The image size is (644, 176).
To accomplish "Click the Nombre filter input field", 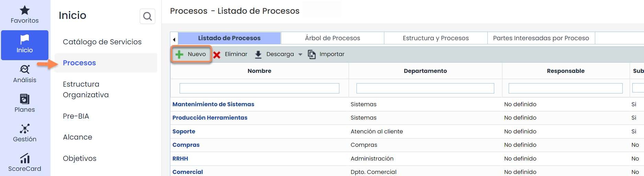I will pyautogui.click(x=259, y=88).
